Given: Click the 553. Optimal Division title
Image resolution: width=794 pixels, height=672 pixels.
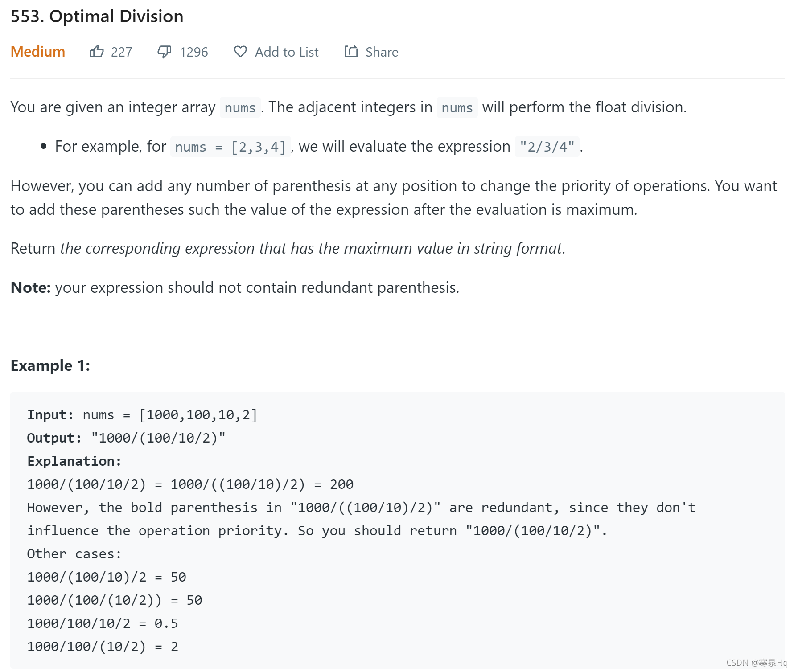Looking at the screenshot, I should coord(97,16).
